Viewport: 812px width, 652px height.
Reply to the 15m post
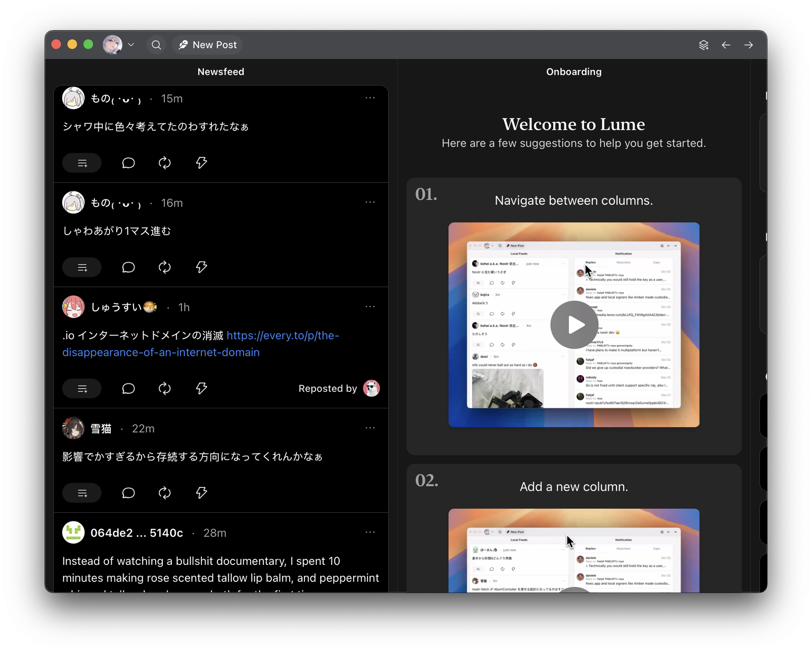point(128,163)
